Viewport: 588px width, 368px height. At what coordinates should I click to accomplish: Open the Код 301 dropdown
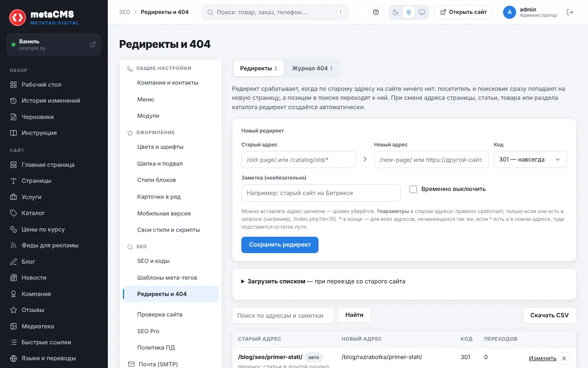[530, 159]
